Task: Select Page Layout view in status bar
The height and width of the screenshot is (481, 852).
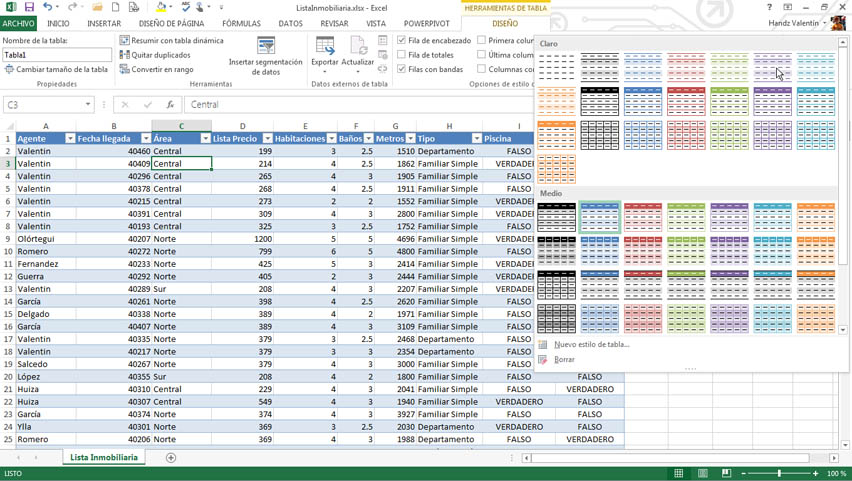Action: (703, 473)
